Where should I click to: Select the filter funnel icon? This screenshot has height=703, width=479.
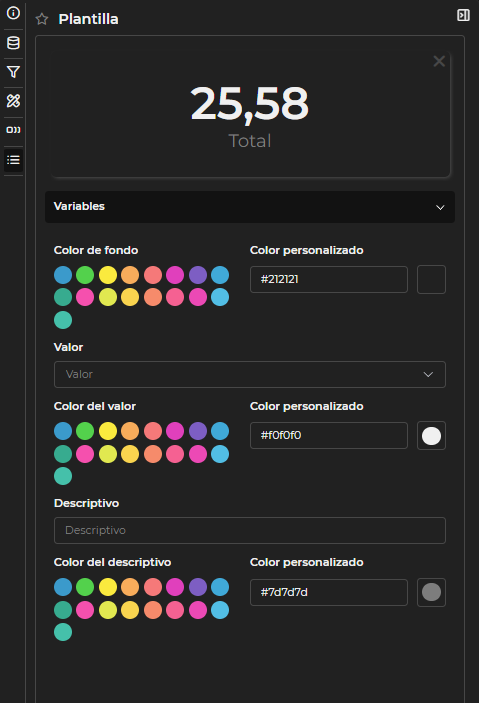point(13,72)
